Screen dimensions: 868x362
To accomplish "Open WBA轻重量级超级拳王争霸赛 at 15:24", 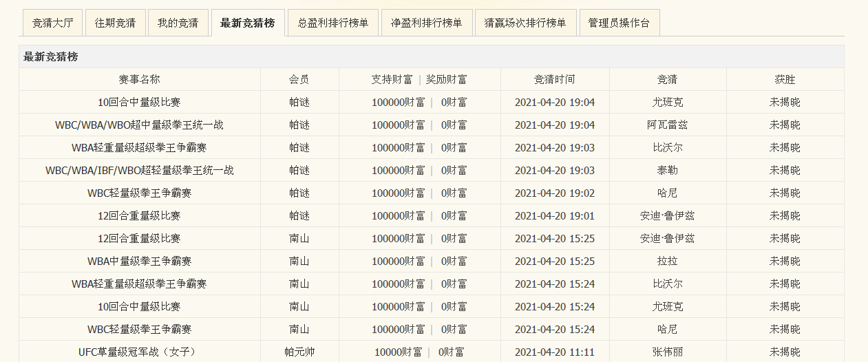I will [139, 284].
